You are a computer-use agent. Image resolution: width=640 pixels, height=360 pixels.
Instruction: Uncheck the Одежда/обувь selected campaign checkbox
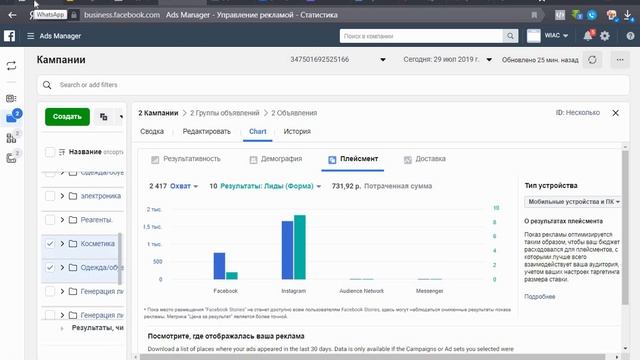[x=50, y=267]
